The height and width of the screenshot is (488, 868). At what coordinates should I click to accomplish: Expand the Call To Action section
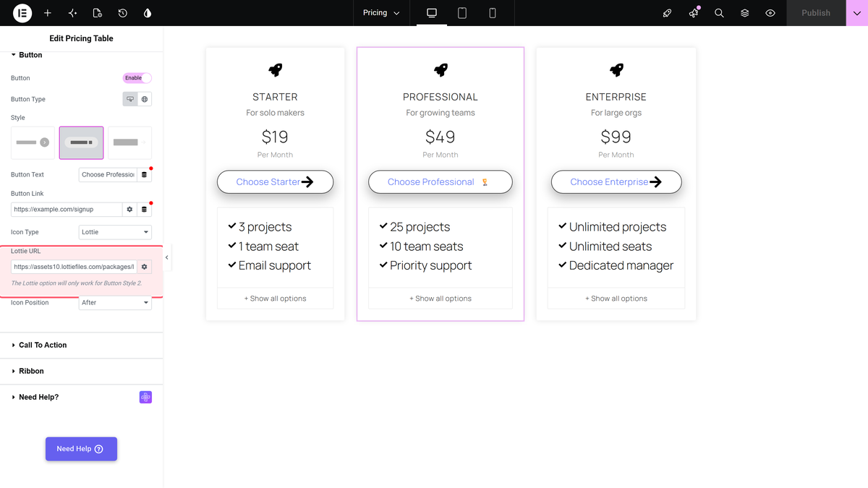pyautogui.click(x=81, y=345)
